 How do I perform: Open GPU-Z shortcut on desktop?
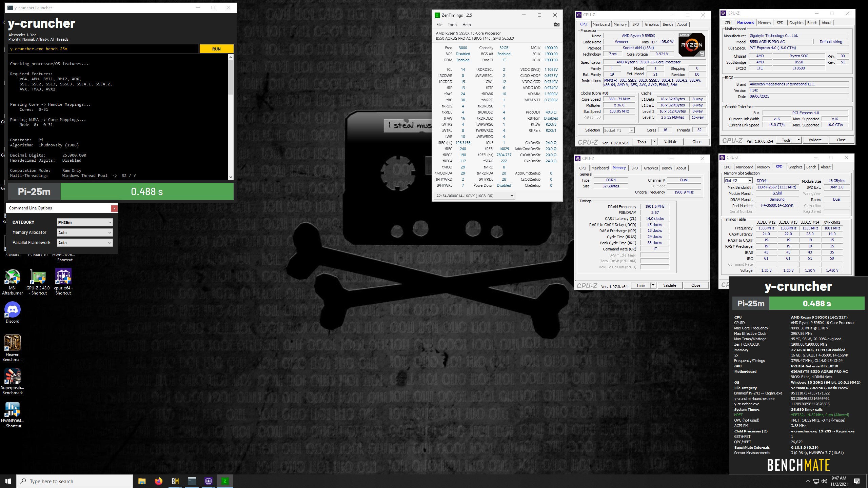[x=38, y=282]
